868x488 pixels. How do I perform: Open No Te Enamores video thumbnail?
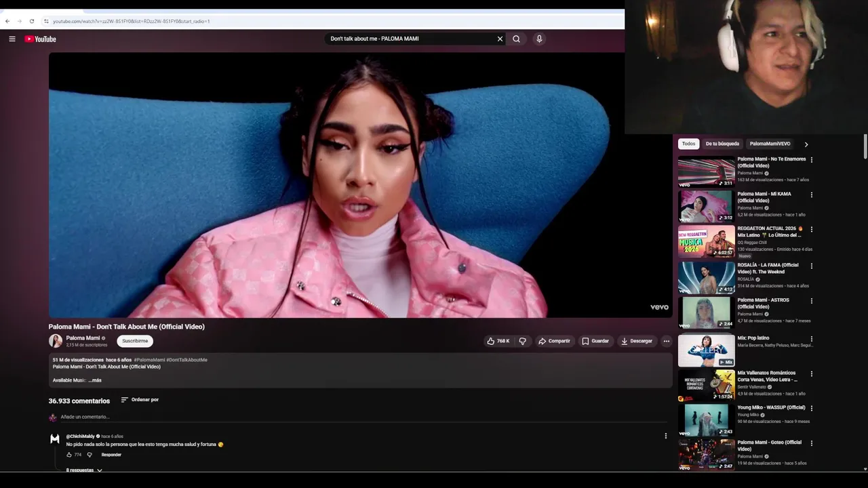707,171
